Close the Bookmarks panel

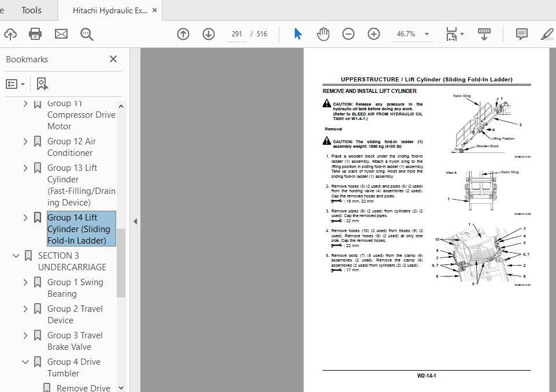point(113,59)
